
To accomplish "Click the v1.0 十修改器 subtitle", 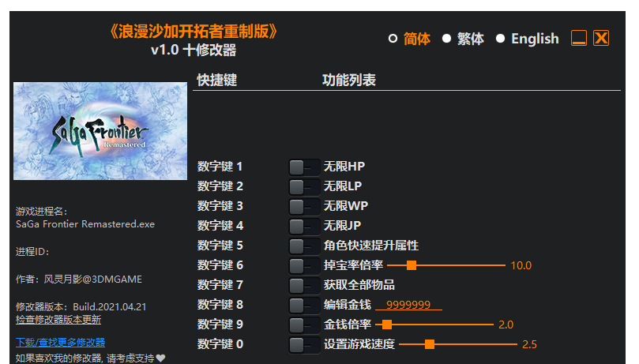I will pyautogui.click(x=194, y=50).
